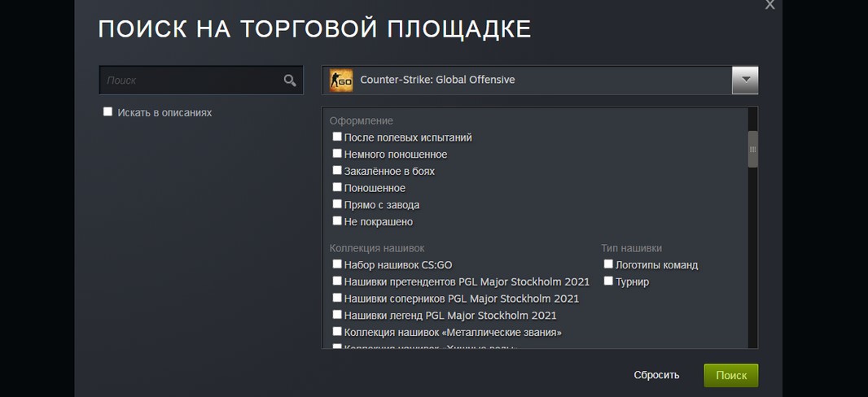
Task: Enable Нашивки легенд PGL Major Stockholm 2021
Action: (x=336, y=315)
